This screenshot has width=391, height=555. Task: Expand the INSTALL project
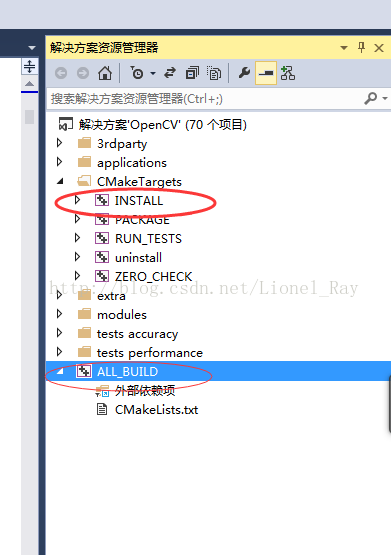coord(77,200)
